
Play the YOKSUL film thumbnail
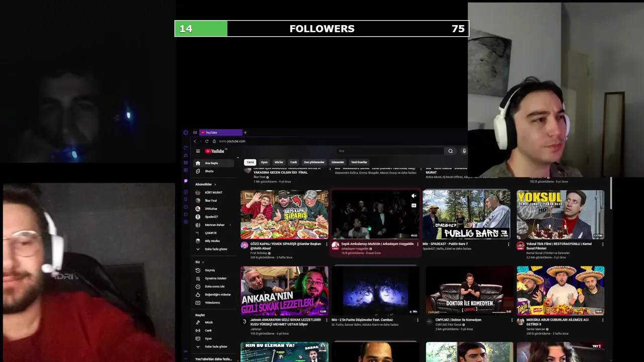(560, 214)
